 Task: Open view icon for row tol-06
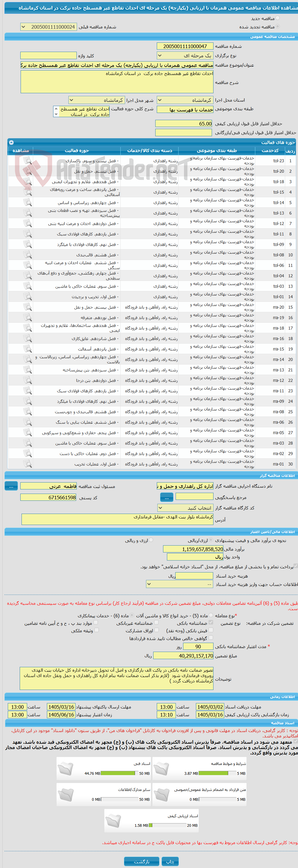pos(27,265)
